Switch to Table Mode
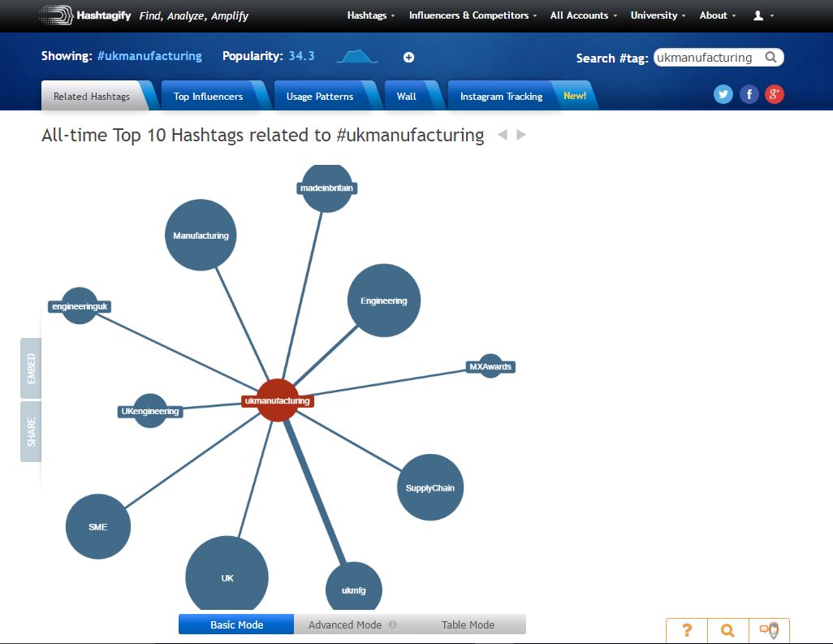Screen dimensions: 833x644 467,624
